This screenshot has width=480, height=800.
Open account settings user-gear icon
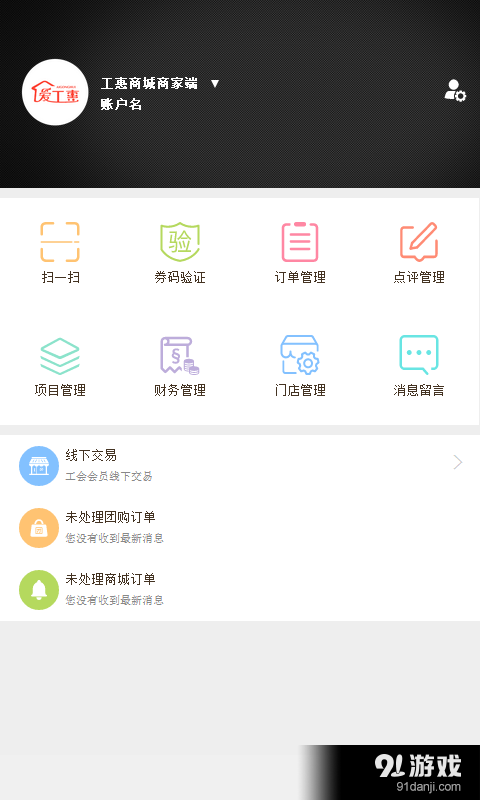455,90
